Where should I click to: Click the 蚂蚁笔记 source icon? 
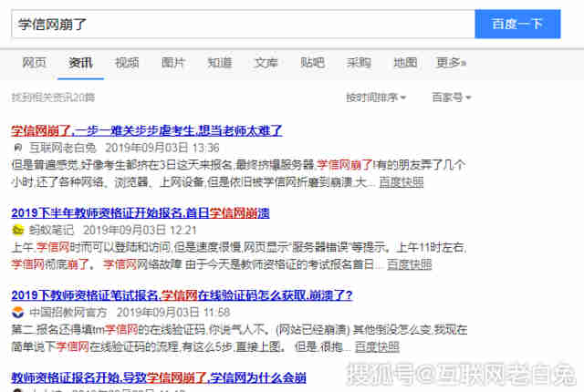17,231
